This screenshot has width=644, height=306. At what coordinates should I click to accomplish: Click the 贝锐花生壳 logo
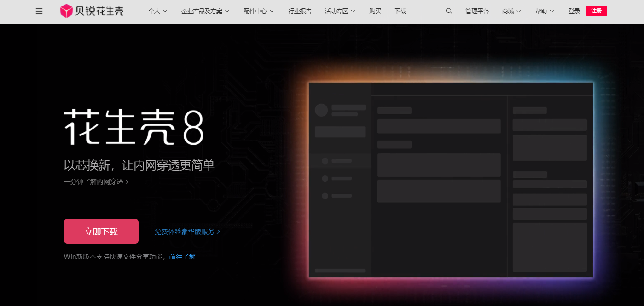tap(92, 11)
